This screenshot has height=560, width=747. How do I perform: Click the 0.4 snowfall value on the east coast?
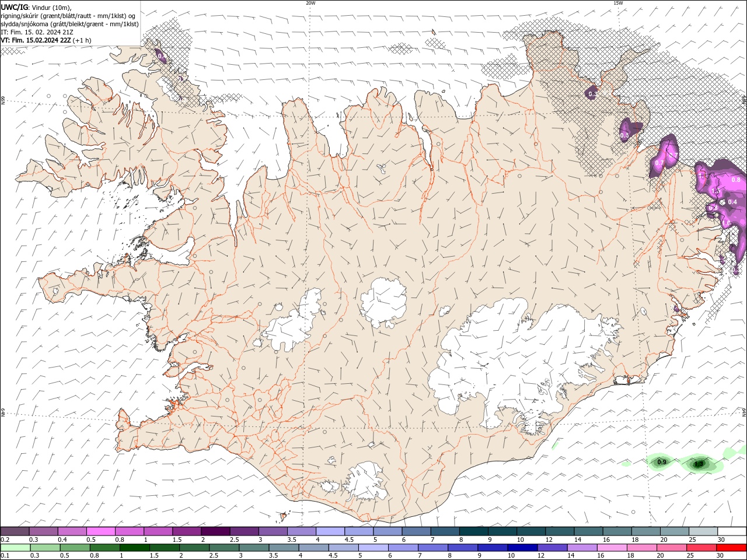[732, 202]
